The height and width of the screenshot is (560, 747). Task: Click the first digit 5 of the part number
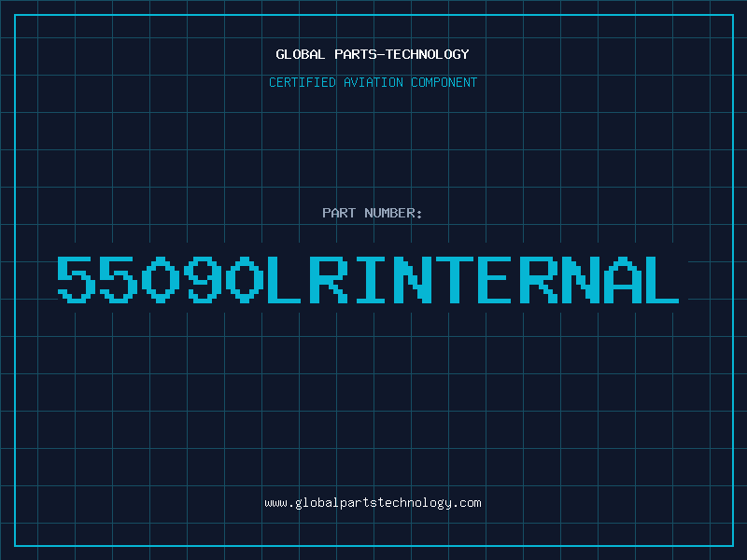pyautogui.click(x=76, y=280)
